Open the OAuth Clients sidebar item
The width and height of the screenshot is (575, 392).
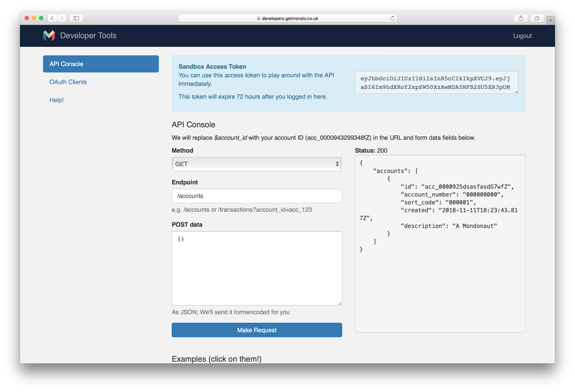pos(68,82)
